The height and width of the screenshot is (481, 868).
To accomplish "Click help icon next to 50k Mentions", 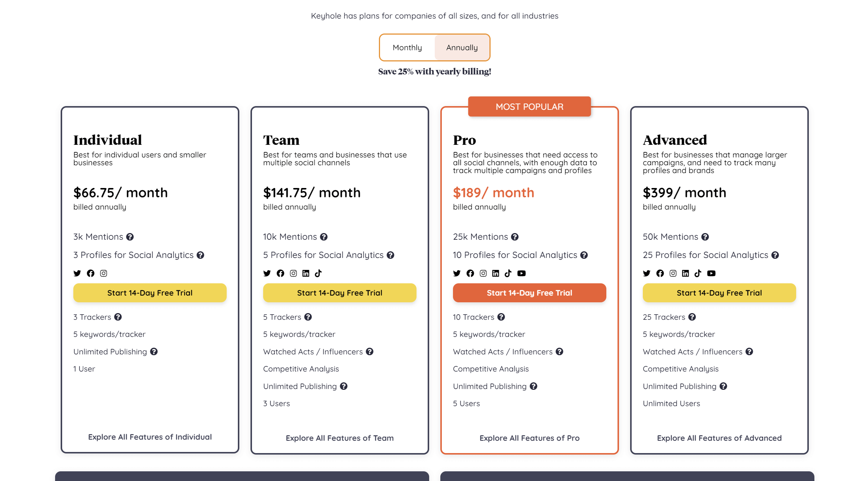I will click(705, 237).
